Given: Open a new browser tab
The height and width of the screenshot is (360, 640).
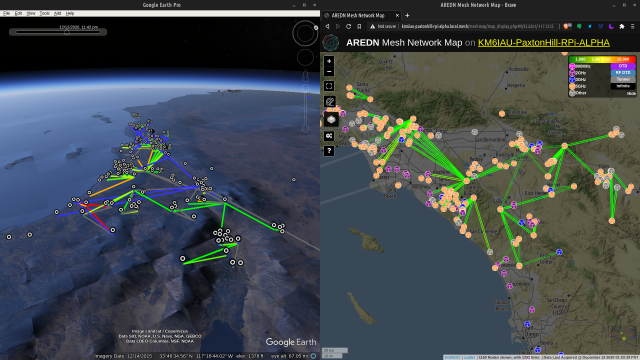Looking at the screenshot, I should 407,16.
